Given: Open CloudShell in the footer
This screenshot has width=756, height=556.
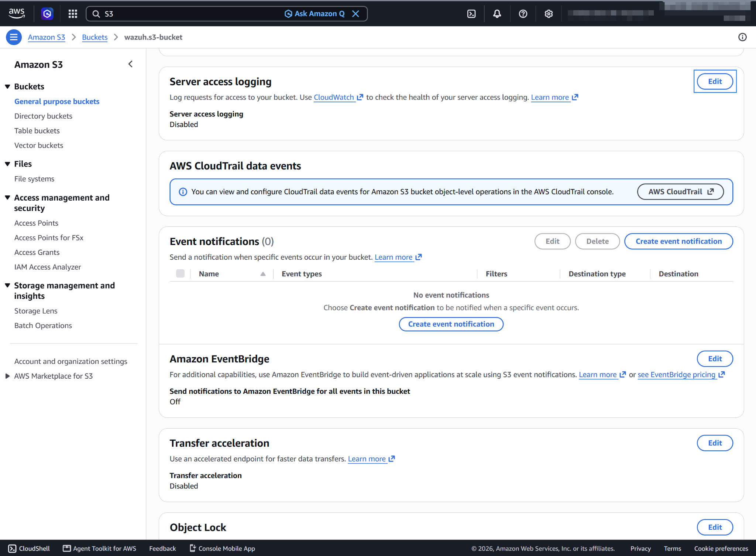Looking at the screenshot, I should tap(29, 549).
